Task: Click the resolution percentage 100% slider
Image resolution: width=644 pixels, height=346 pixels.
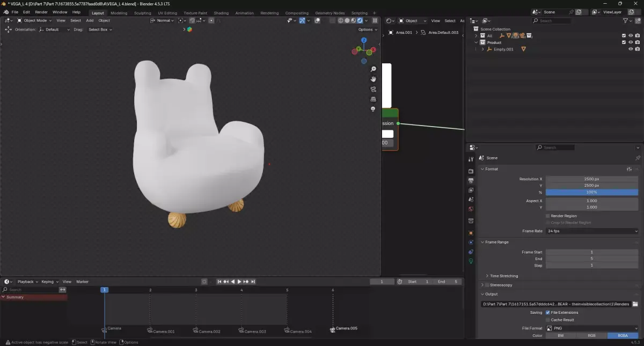Action: (x=592, y=192)
